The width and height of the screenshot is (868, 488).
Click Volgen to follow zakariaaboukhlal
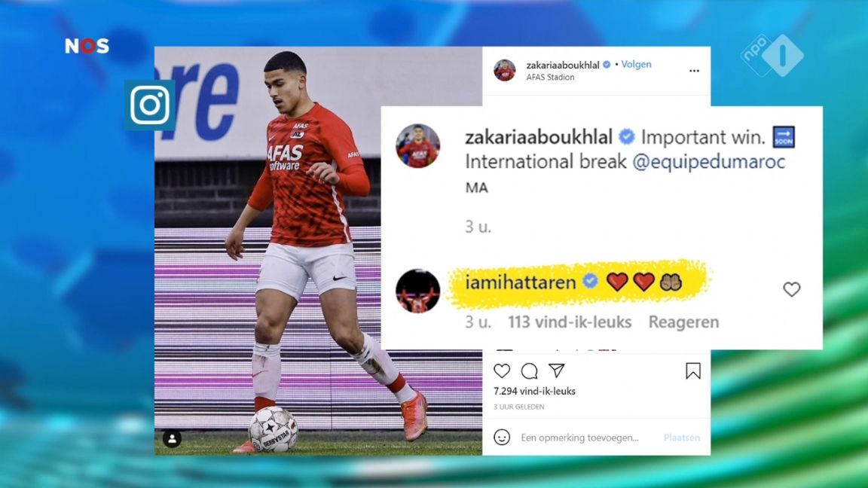[636, 64]
